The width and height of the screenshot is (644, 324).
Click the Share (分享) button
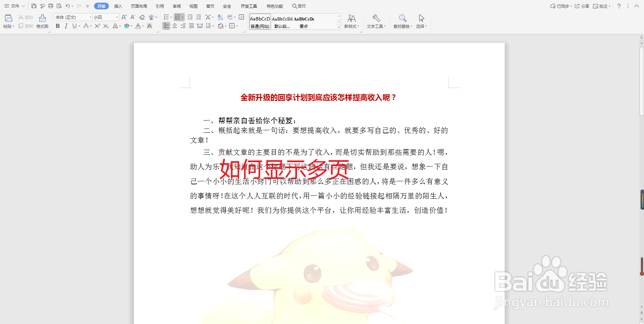point(582,6)
